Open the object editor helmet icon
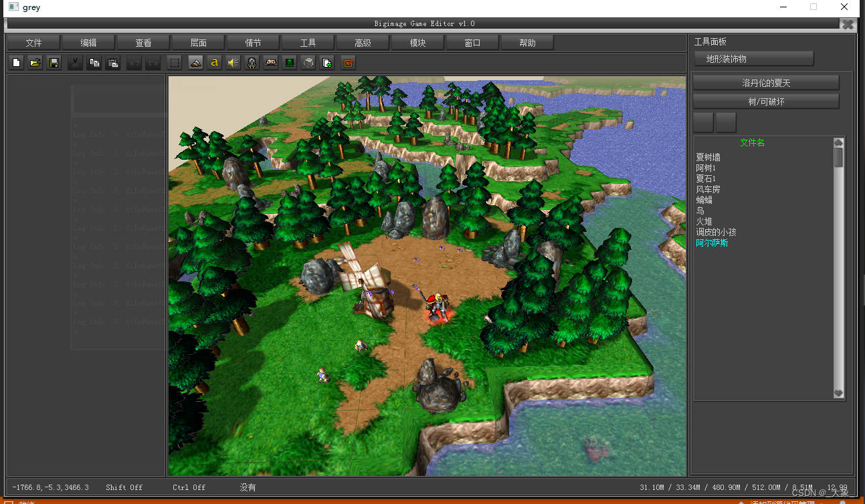This screenshot has width=865, height=504. [x=252, y=63]
